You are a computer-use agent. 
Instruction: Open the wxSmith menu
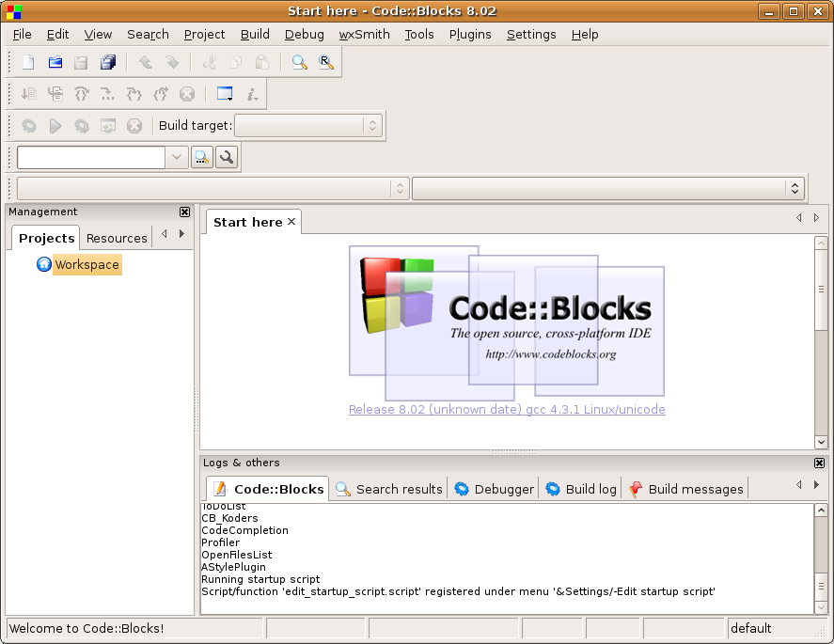point(364,34)
